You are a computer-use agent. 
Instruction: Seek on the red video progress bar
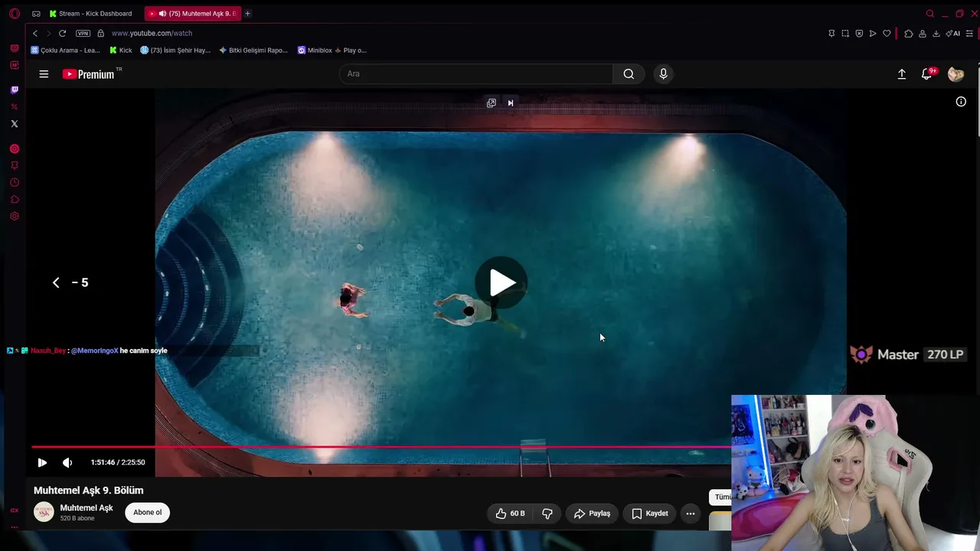pyautogui.click(x=381, y=447)
